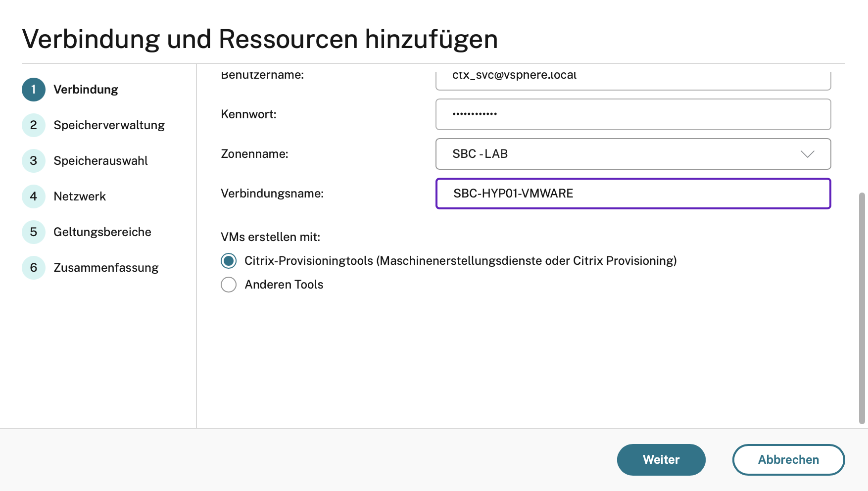Go to Speicherauswahl step
This screenshot has width=868, height=491.
coord(100,161)
